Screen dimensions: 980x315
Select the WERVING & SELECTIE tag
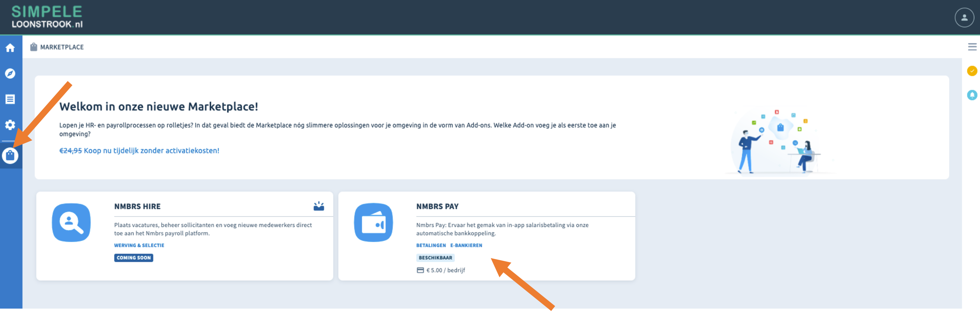(x=139, y=246)
